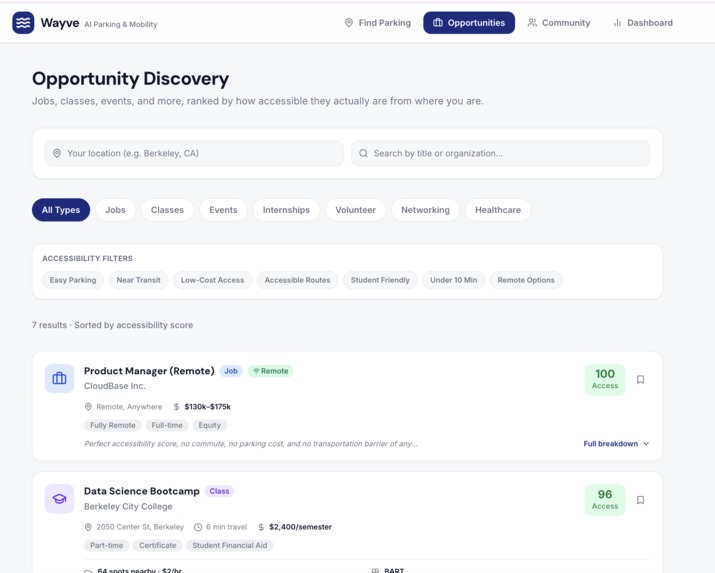Click the Certificate tag
The height and width of the screenshot is (573, 715).
point(158,545)
